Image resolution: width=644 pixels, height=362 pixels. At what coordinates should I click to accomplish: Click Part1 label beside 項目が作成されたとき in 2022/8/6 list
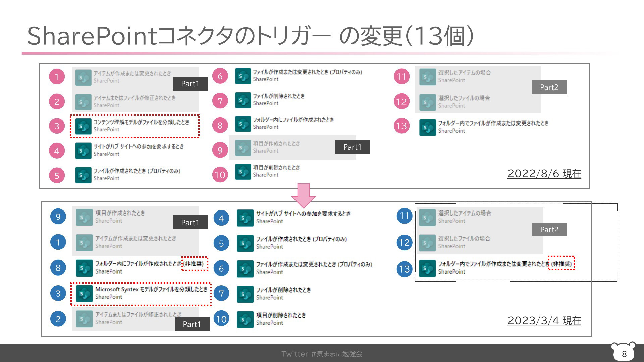pos(353,147)
